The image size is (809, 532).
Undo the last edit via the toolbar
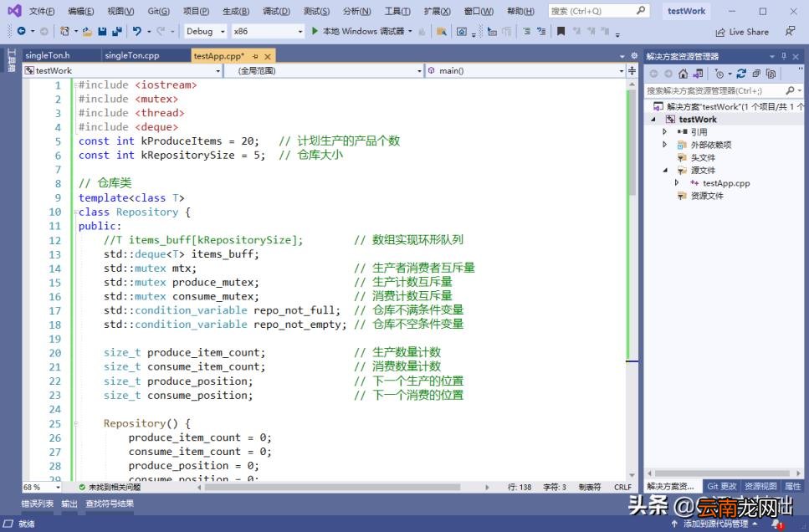coord(136,32)
